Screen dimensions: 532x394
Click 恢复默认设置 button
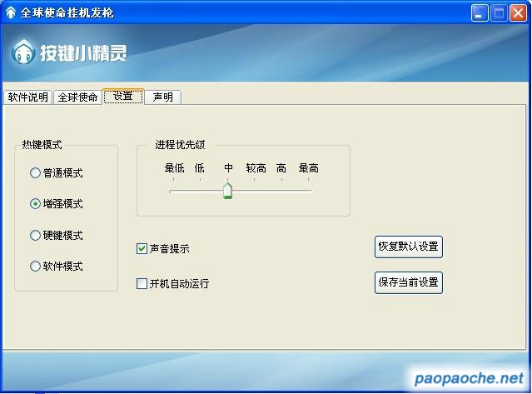pos(409,247)
